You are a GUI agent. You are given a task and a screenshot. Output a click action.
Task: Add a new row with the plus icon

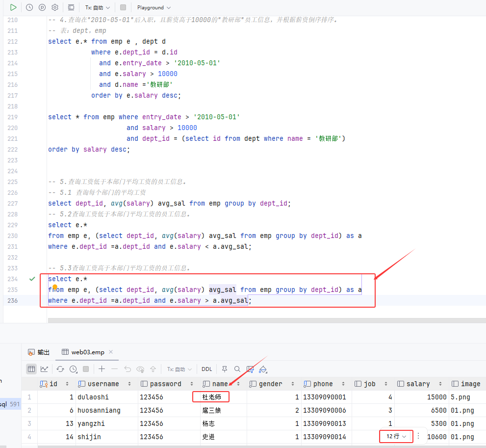point(102,369)
